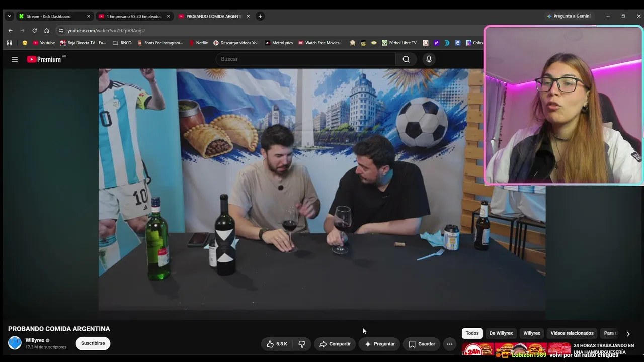
Task: Open the MetroLyrics bookmark
Action: [279, 43]
